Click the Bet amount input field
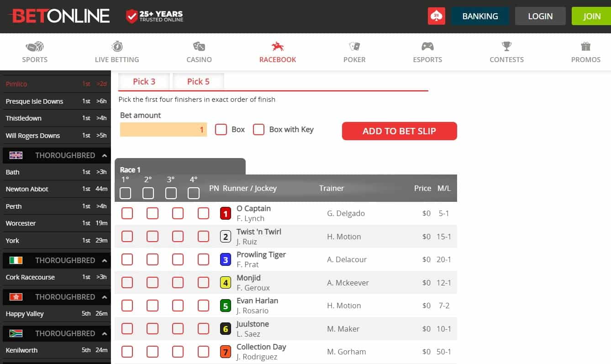The width and height of the screenshot is (611, 364). (x=163, y=130)
